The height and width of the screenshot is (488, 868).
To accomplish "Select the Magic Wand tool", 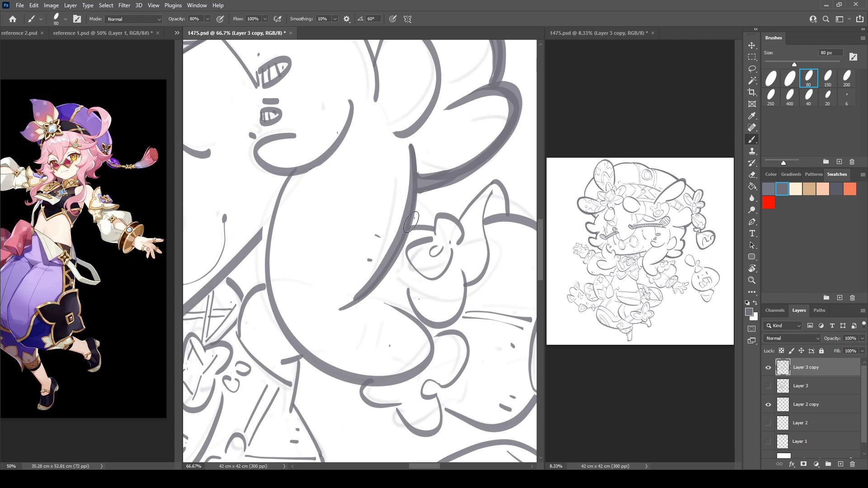I will (x=752, y=81).
